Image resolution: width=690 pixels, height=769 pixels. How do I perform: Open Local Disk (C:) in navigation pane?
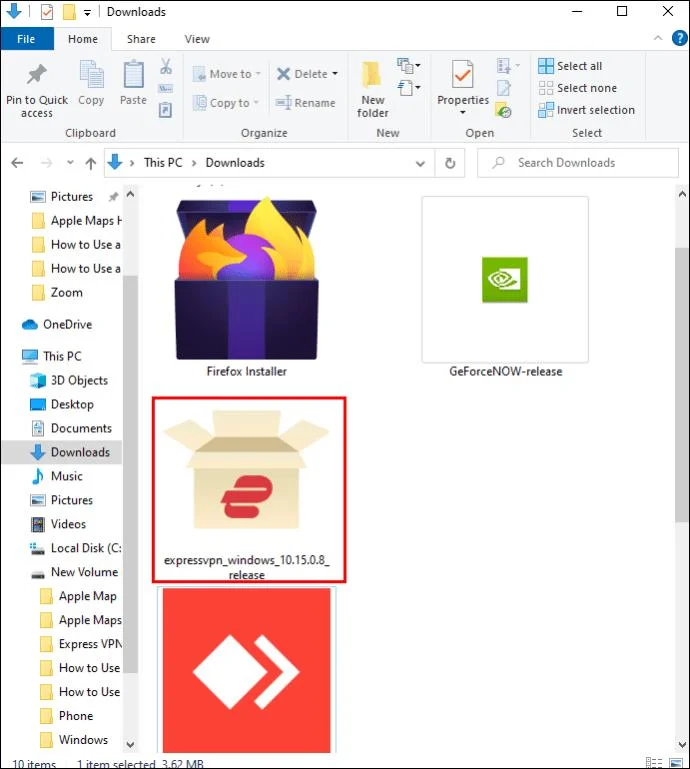[77, 548]
